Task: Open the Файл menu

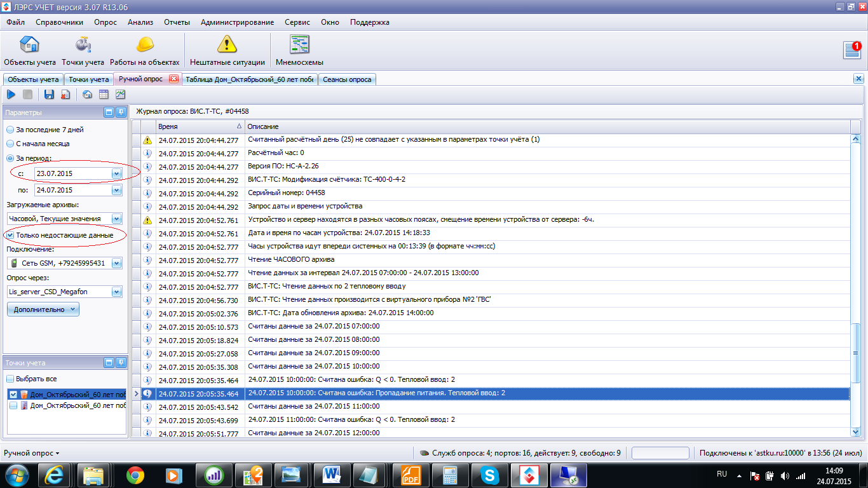Action: (16, 22)
